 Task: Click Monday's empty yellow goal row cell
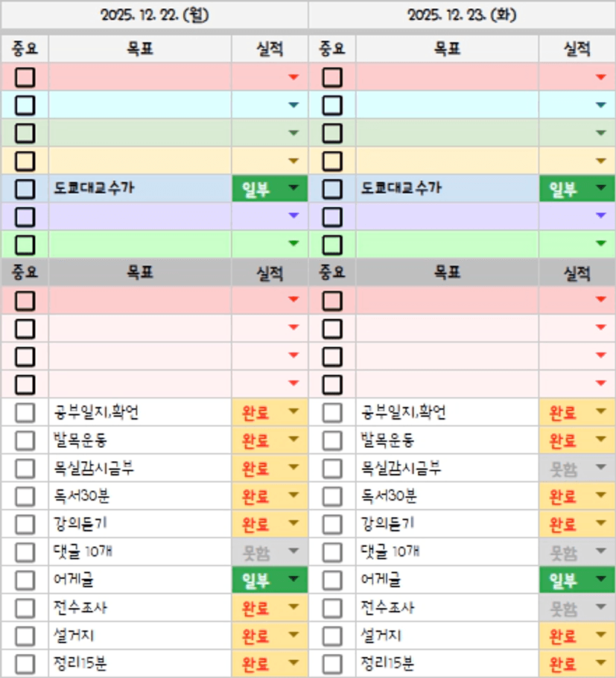pos(140,160)
